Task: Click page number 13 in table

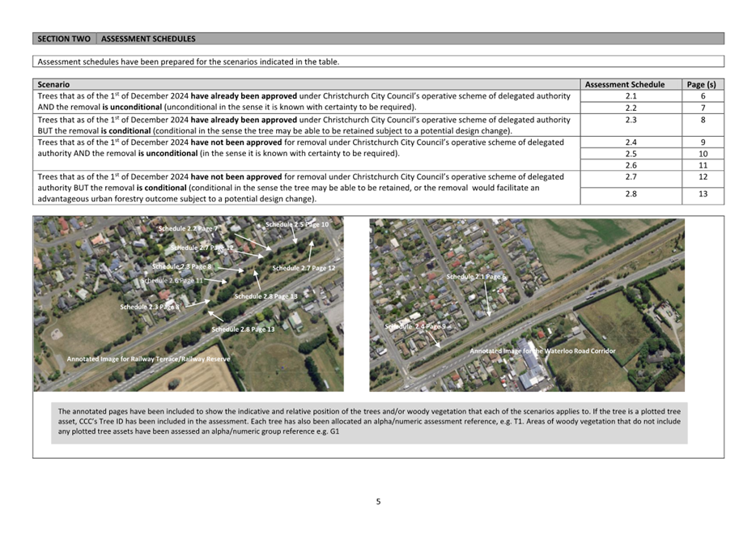Action: pos(703,193)
